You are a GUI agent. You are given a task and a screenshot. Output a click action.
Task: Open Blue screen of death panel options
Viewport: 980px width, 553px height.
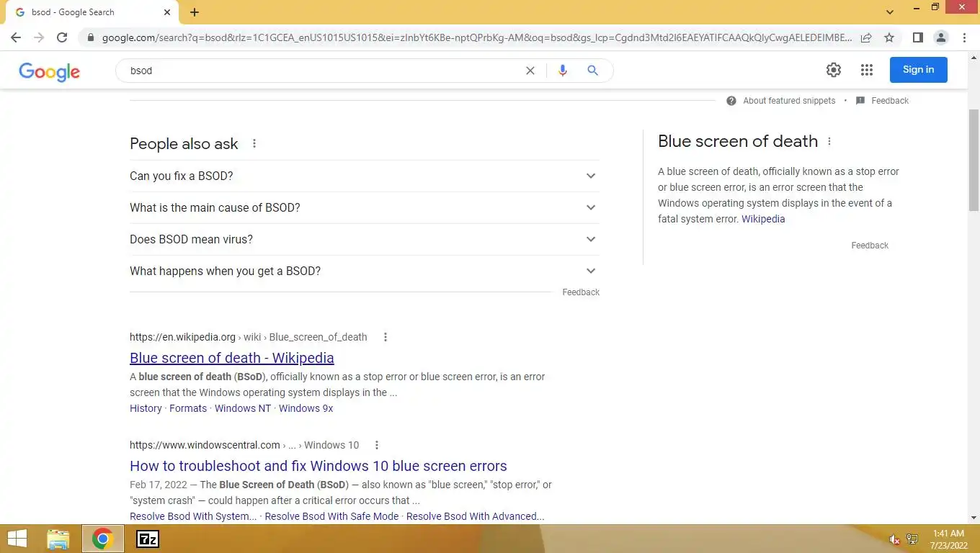click(x=829, y=141)
